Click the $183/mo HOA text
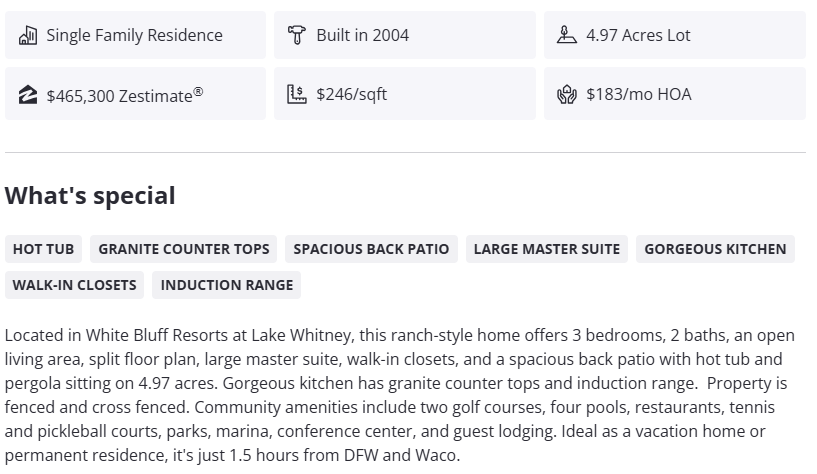Image resolution: width=817 pixels, height=474 pixels. [638, 95]
